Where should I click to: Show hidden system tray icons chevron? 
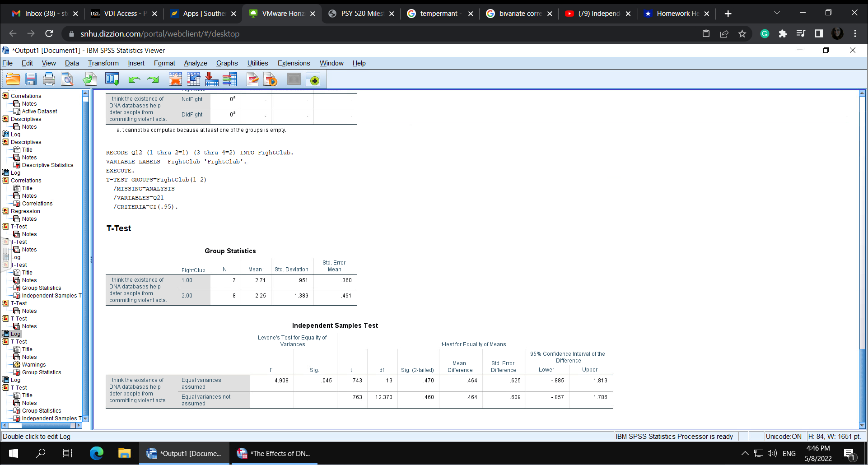[745, 453]
